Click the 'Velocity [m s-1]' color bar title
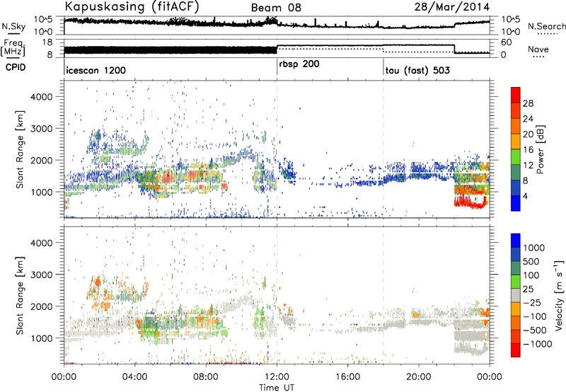Screen dimensions: 566x392 coord(559,295)
